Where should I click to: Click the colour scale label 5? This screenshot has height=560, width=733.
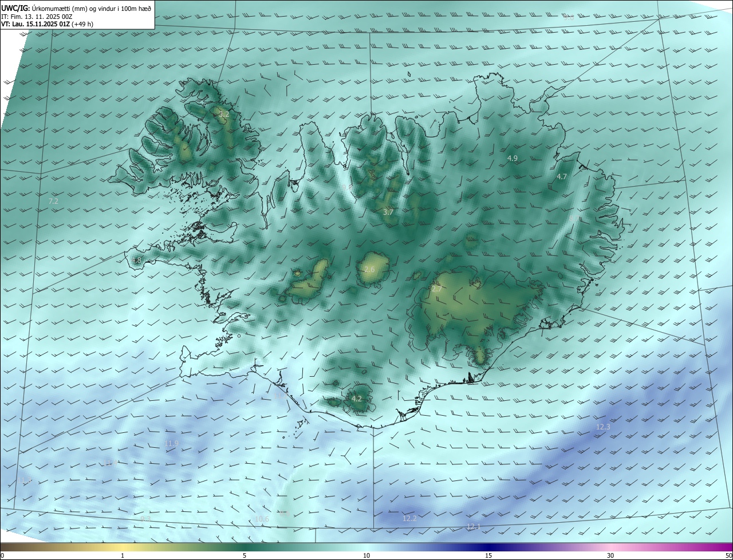[x=245, y=555]
